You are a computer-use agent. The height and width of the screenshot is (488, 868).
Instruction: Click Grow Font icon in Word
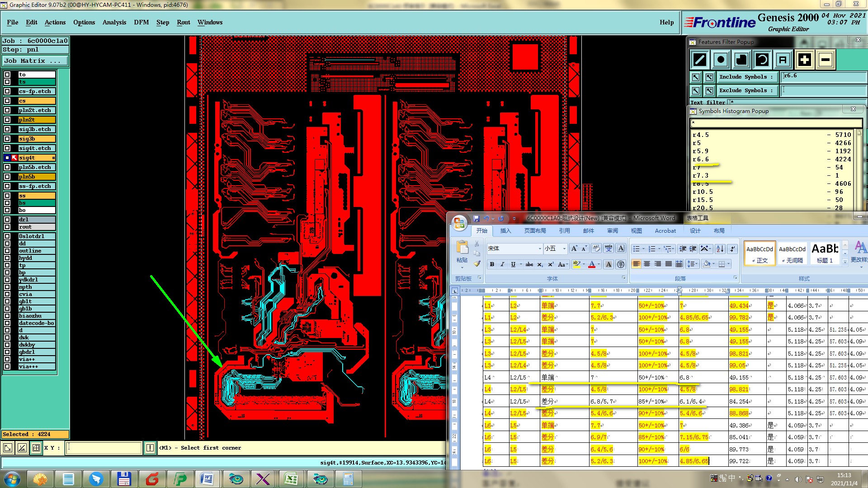(x=574, y=249)
